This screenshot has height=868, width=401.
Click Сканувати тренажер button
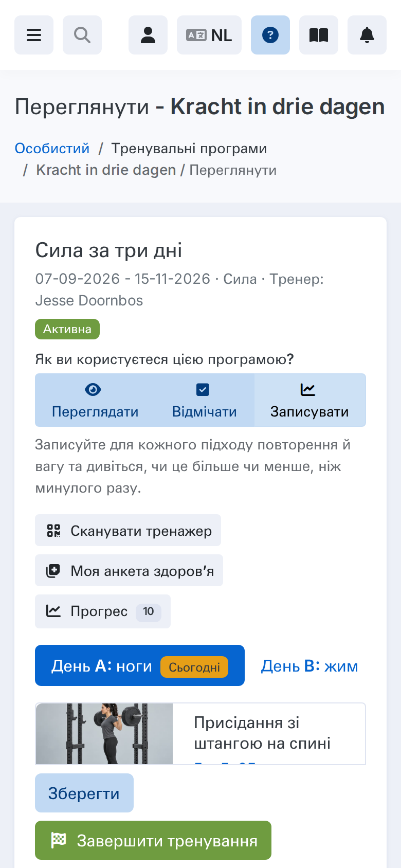pyautogui.click(x=128, y=530)
